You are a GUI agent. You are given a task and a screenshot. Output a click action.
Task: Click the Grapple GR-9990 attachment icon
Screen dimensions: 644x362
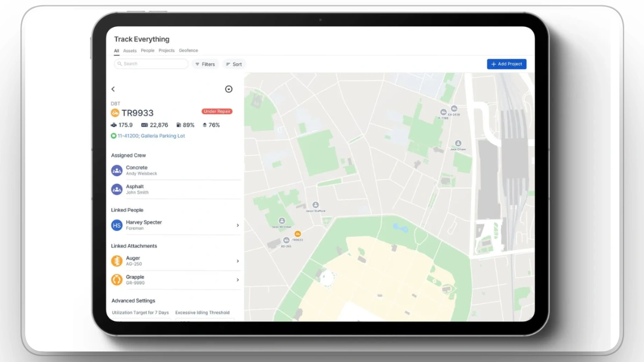coord(117,279)
